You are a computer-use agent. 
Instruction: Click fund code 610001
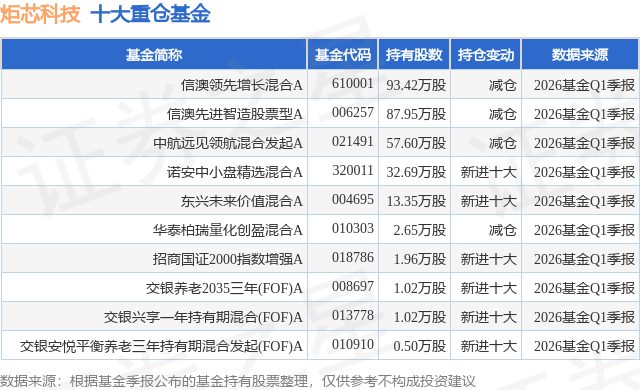[353, 83]
